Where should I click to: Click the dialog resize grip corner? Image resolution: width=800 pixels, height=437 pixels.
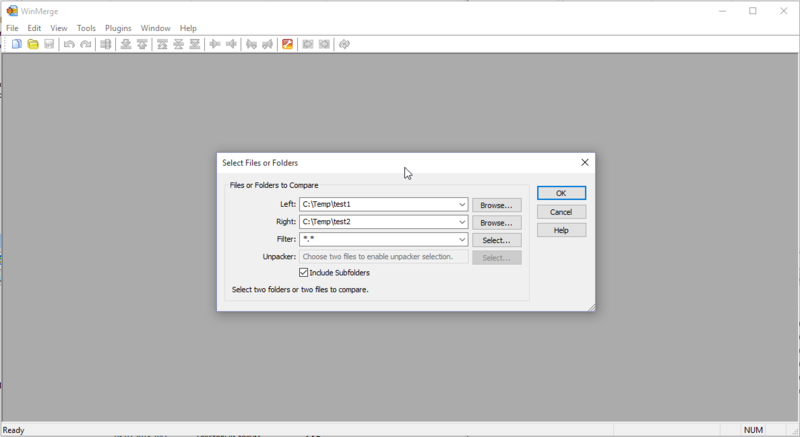(x=591, y=307)
